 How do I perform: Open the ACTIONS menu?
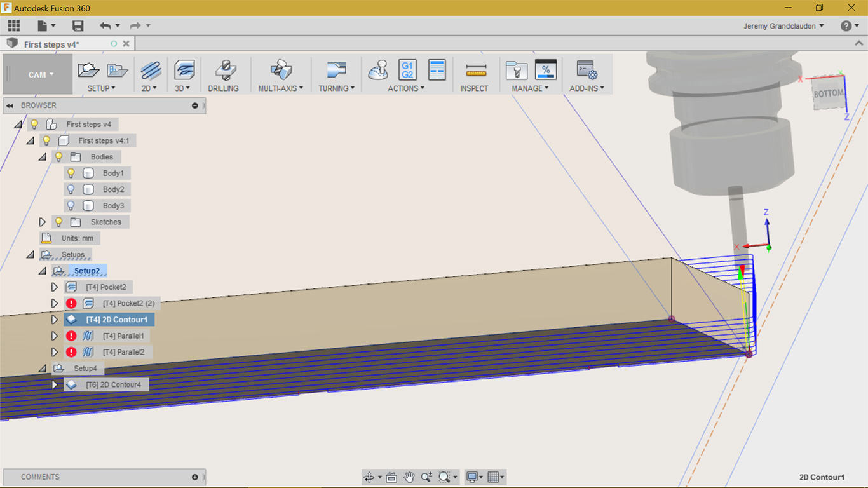coord(407,88)
